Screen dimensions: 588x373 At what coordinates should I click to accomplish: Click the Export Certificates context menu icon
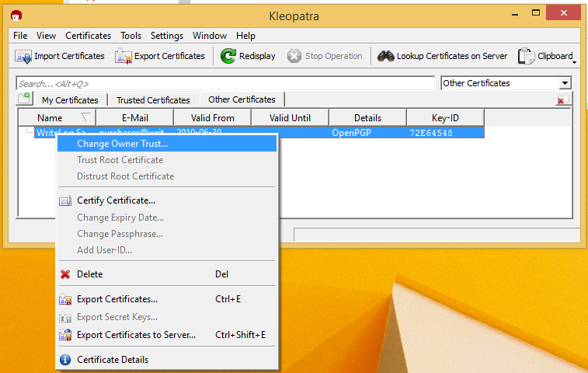(x=65, y=299)
